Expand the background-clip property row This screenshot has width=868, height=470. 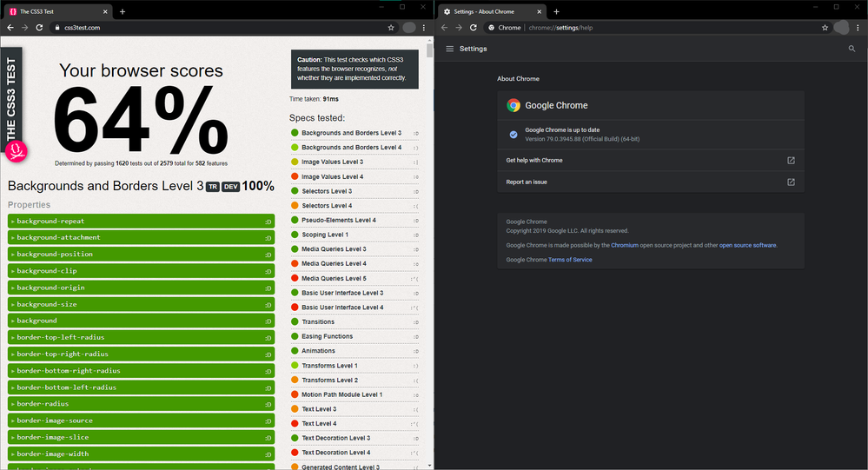click(141, 271)
